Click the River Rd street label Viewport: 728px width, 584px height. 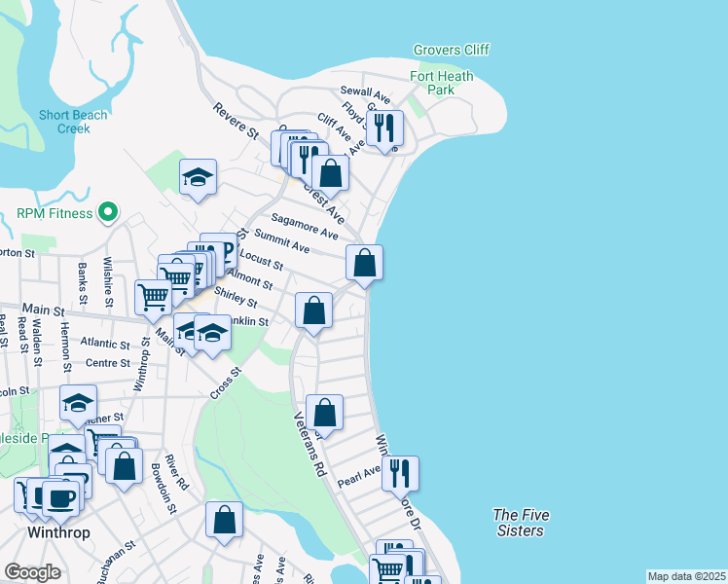(x=177, y=472)
